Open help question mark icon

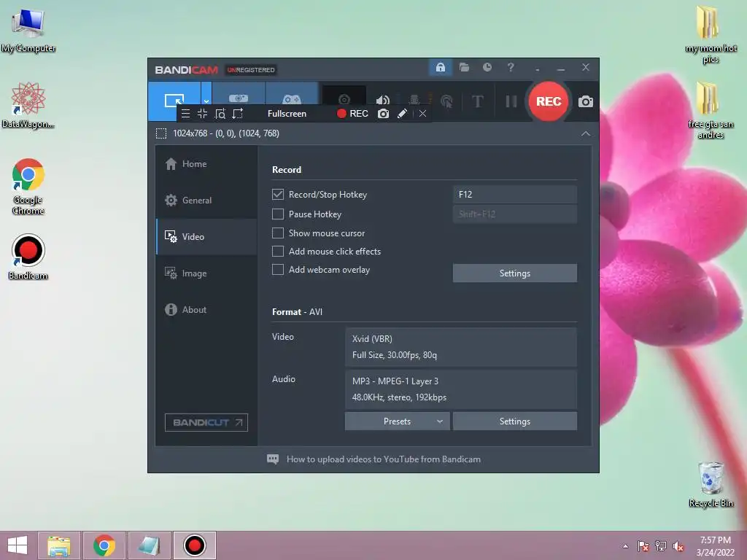point(511,67)
